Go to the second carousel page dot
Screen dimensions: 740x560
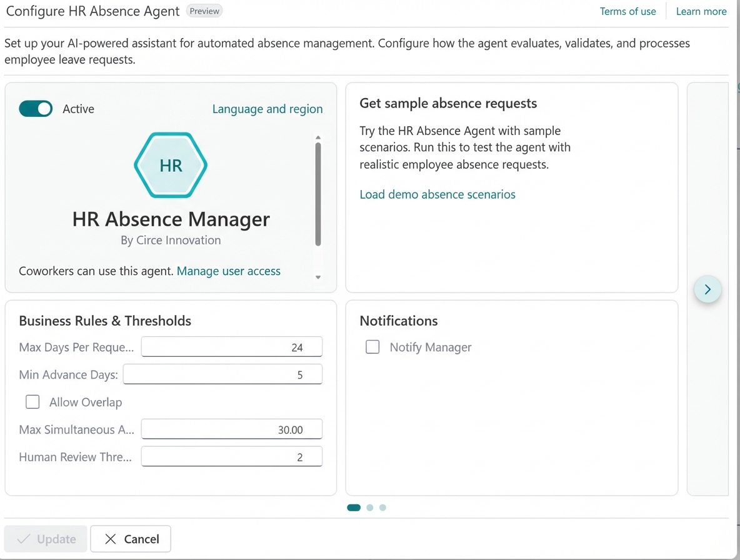tap(370, 507)
